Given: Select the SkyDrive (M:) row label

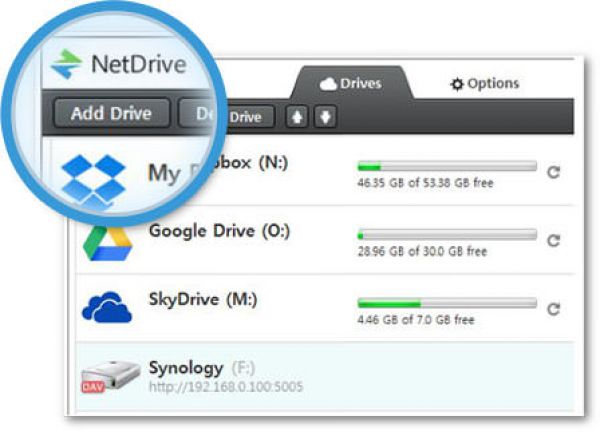Looking at the screenshot, I should tap(203, 299).
